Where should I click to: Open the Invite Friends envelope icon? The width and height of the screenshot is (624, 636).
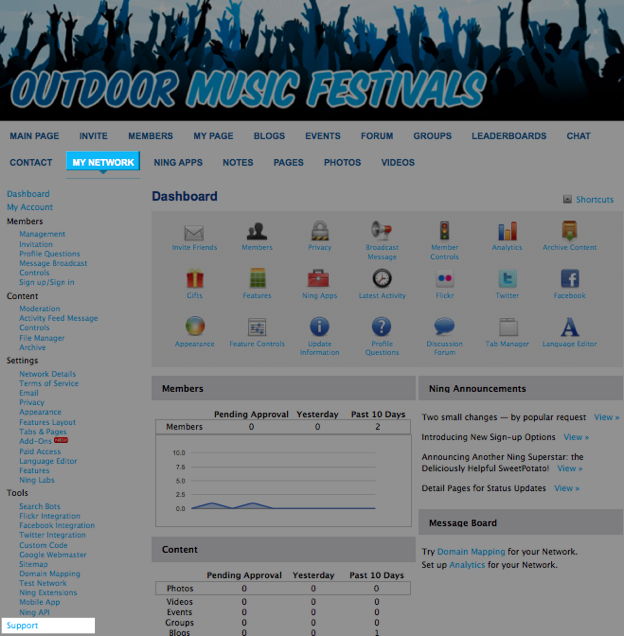point(194,232)
